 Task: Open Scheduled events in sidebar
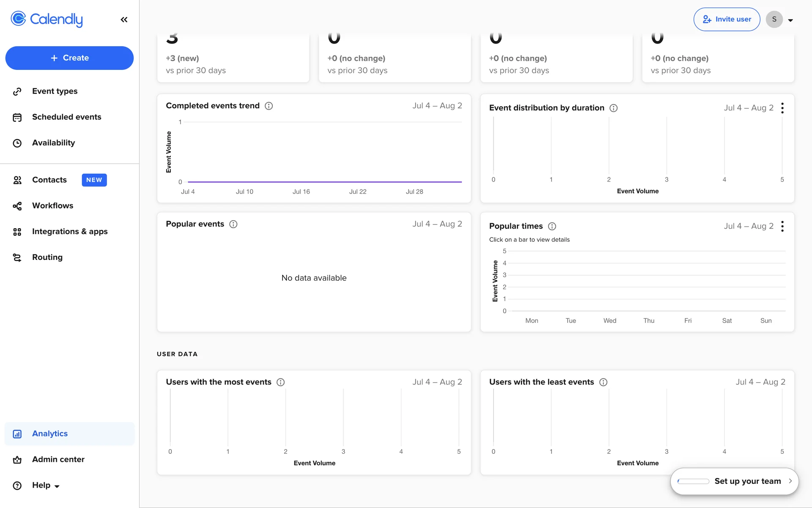(x=66, y=117)
